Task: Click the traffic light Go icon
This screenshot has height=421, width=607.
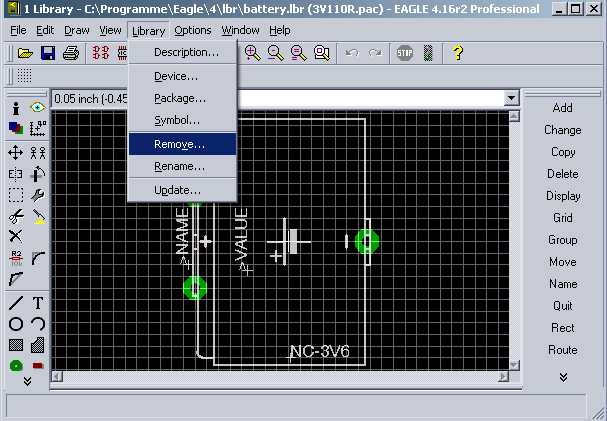Action: tap(428, 53)
